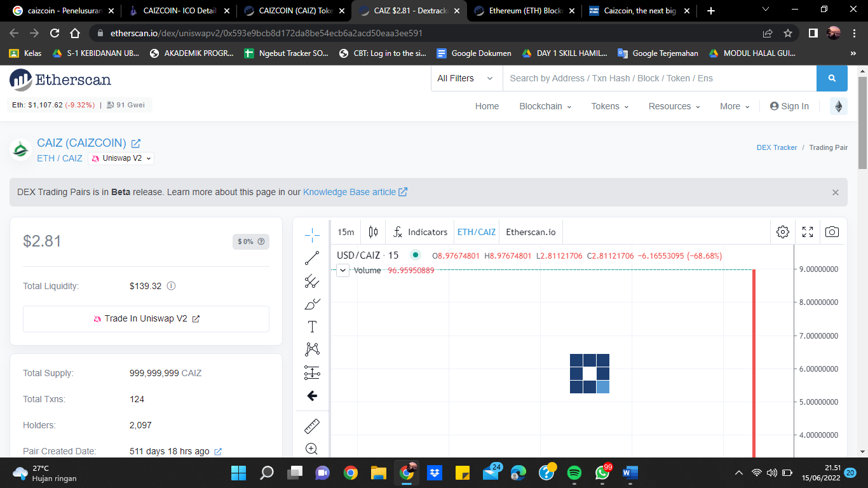Open the external link icon beside CAIZ (CAIZCOIN)

(136, 144)
